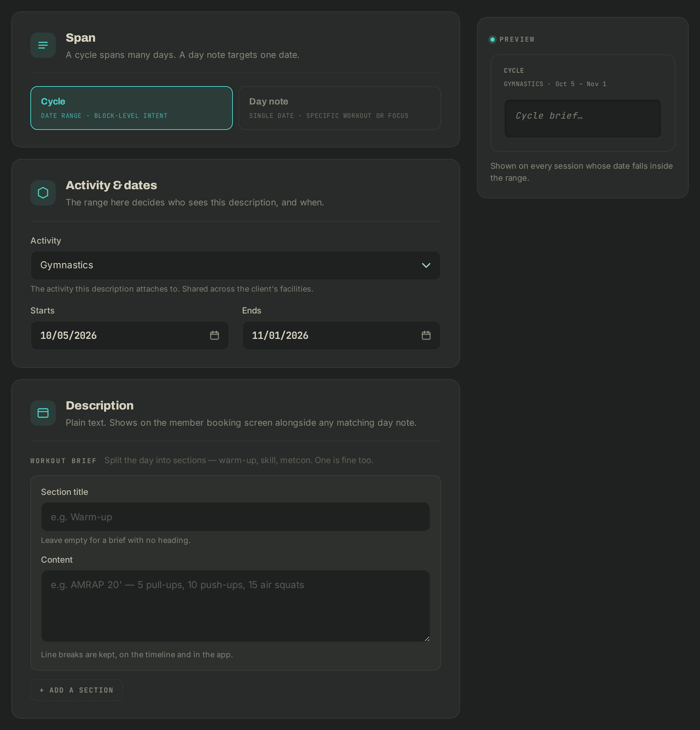Screen dimensions: 700x730
Task: Click the Starts date field 10/05/2026
Action: 129,335
